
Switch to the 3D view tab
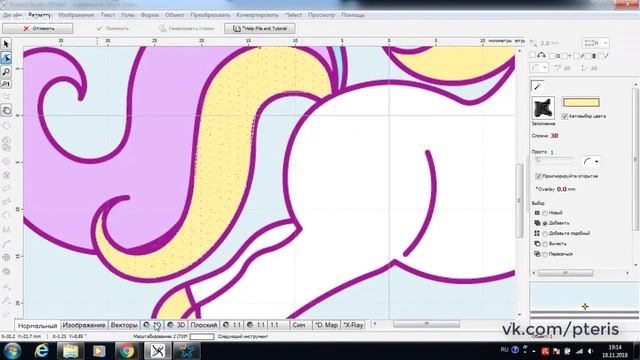coord(176,325)
